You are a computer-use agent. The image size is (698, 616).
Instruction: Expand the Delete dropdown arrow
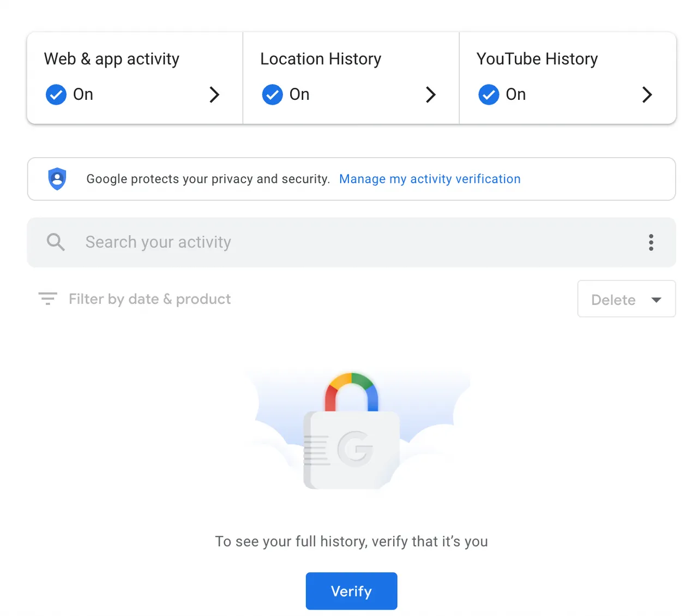pos(657,300)
